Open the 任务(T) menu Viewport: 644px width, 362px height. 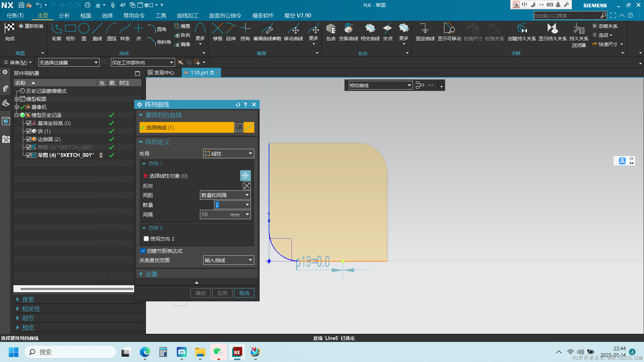(15, 15)
